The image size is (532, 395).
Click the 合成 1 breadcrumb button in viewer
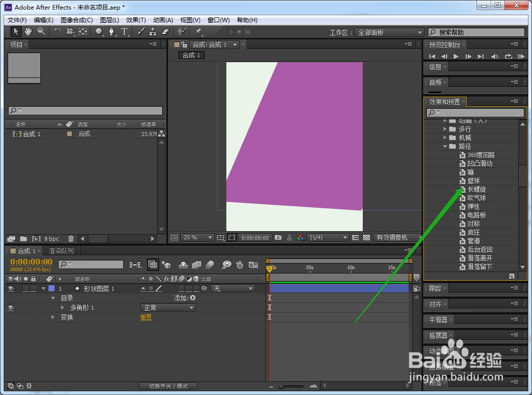(x=191, y=55)
